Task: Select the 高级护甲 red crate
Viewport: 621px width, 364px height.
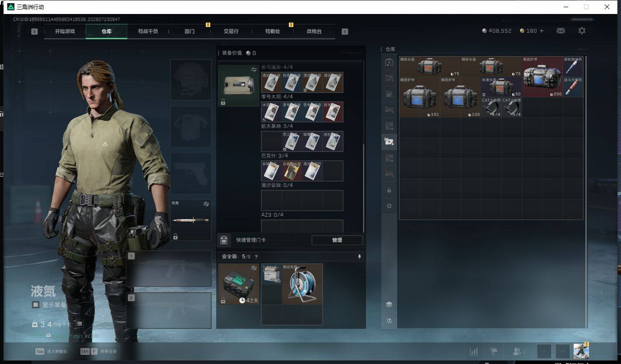Action: [x=542, y=77]
